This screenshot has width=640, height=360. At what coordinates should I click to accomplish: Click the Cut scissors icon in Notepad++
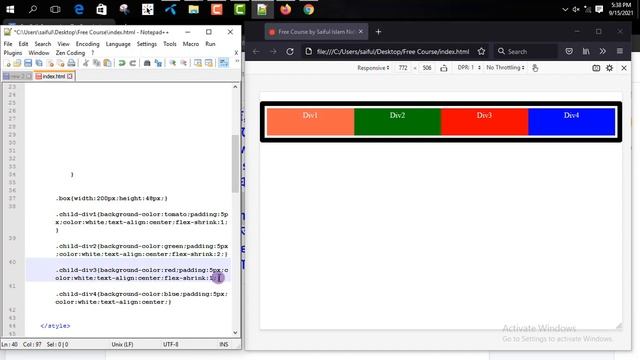point(86,63)
